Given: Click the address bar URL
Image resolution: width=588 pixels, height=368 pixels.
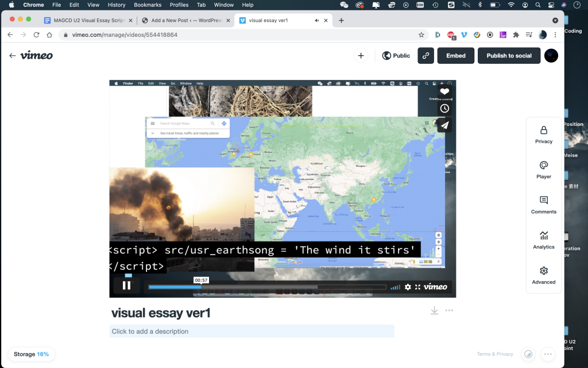Looking at the screenshot, I should pyautogui.click(x=125, y=34).
